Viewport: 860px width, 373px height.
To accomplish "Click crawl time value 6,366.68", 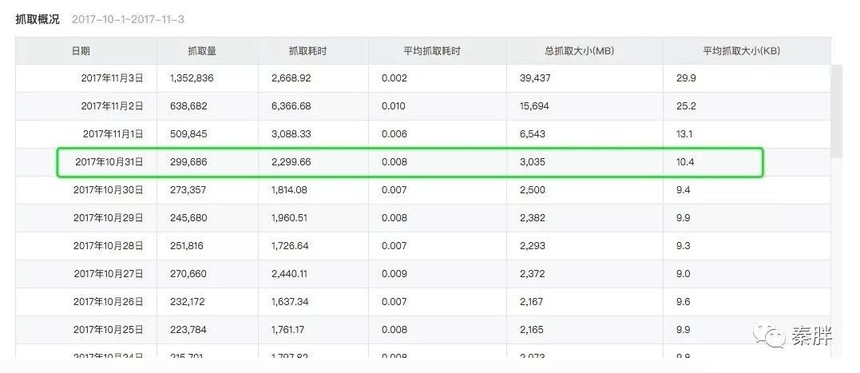I will (291, 106).
